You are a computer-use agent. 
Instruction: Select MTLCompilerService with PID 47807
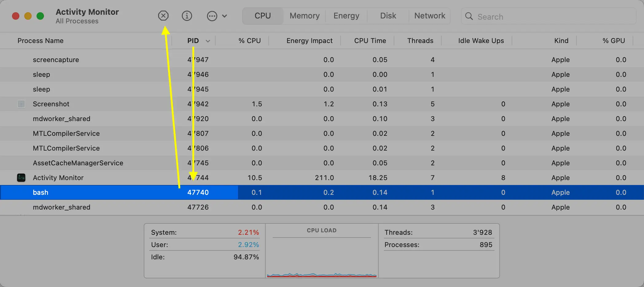322,133
